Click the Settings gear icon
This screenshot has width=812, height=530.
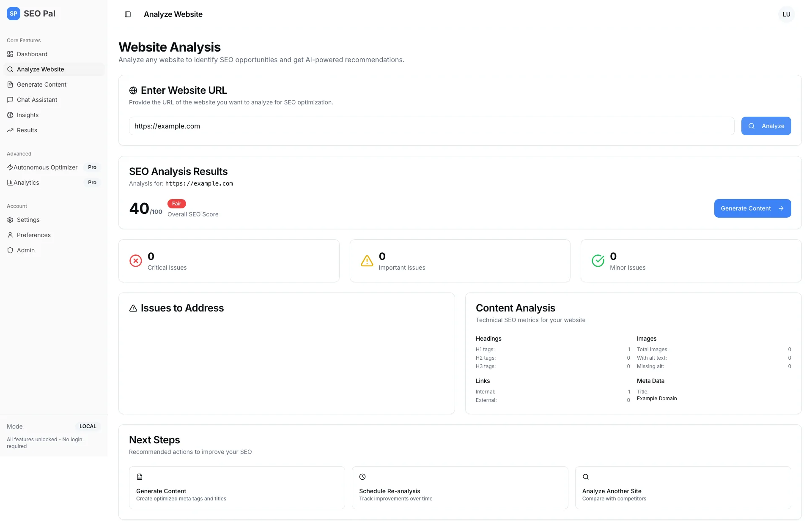pyautogui.click(x=10, y=220)
